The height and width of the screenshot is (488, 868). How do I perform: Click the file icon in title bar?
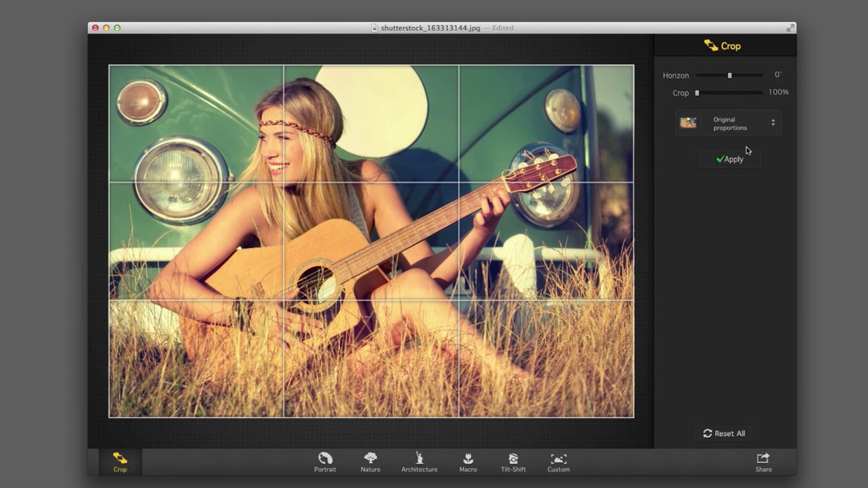tap(375, 28)
